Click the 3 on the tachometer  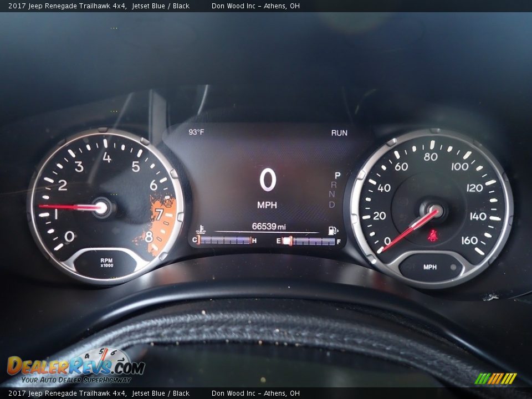[79, 167]
